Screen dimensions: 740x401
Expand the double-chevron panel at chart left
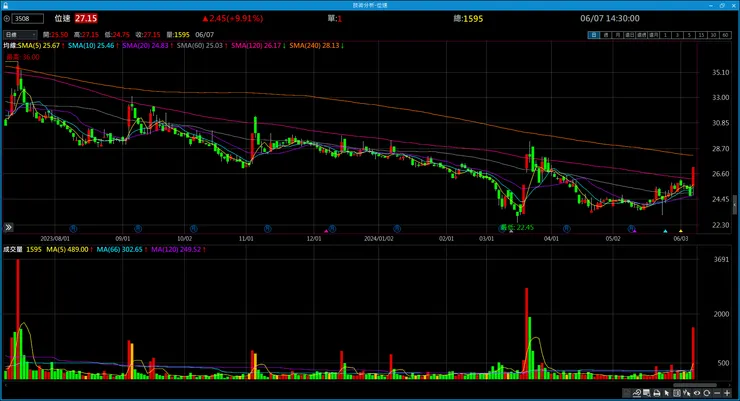click(8, 227)
